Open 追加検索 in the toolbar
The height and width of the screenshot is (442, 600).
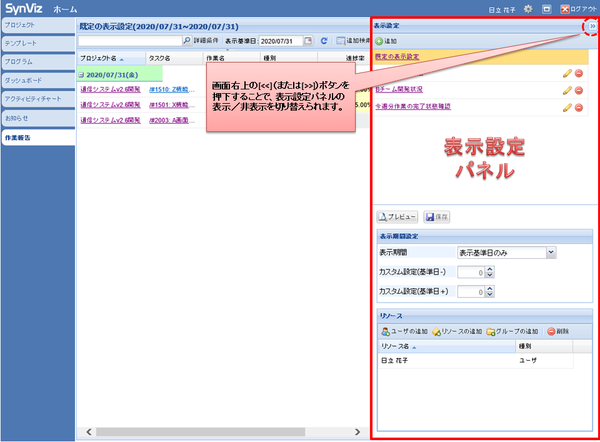click(x=353, y=41)
